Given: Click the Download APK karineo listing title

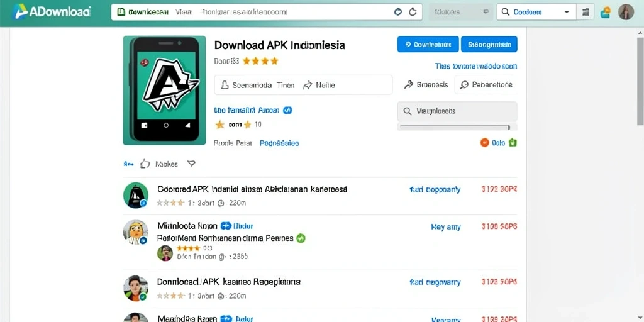Looking at the screenshot, I should pos(229,282).
